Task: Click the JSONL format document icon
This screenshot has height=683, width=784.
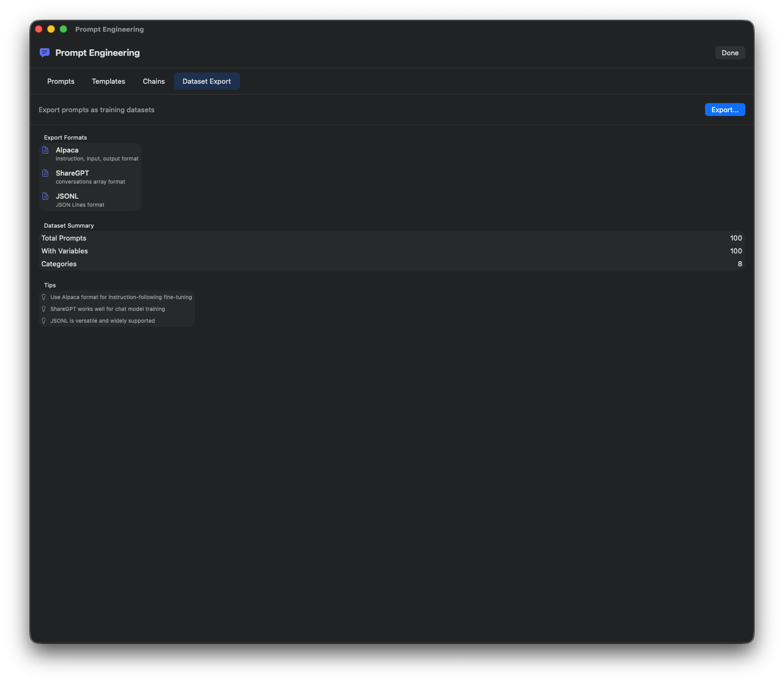Action: tap(46, 197)
